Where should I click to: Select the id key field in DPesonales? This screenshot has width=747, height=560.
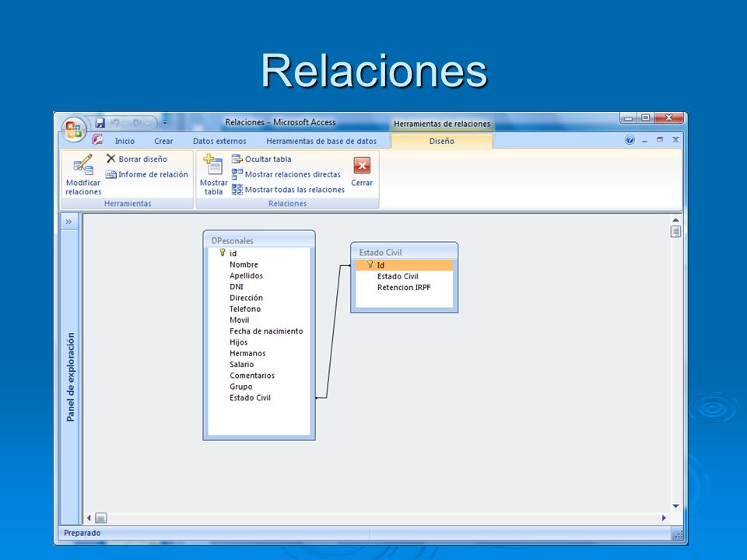(x=260, y=254)
